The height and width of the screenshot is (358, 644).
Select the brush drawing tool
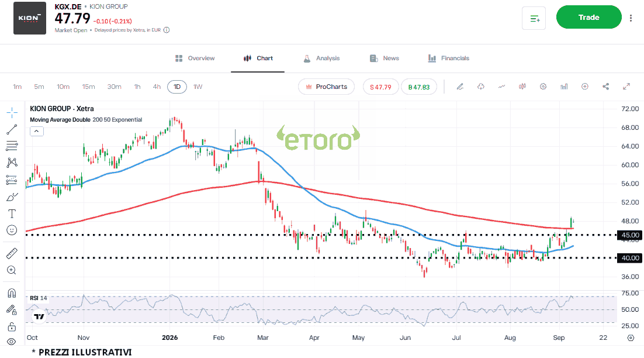pyautogui.click(x=12, y=197)
